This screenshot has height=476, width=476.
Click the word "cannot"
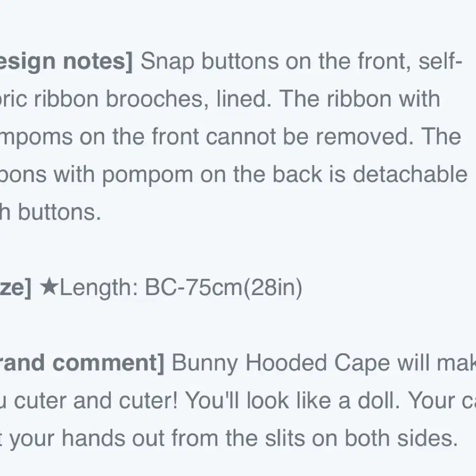coord(241,137)
